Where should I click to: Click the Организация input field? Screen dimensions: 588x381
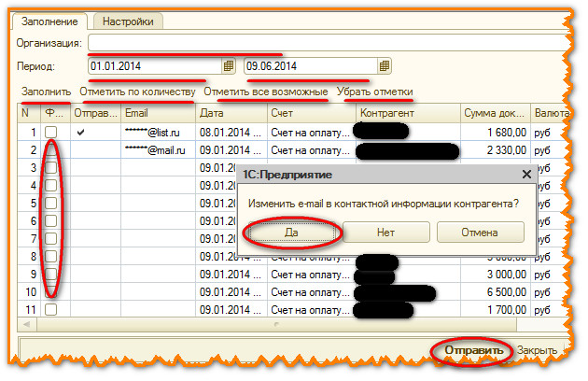pos(328,43)
